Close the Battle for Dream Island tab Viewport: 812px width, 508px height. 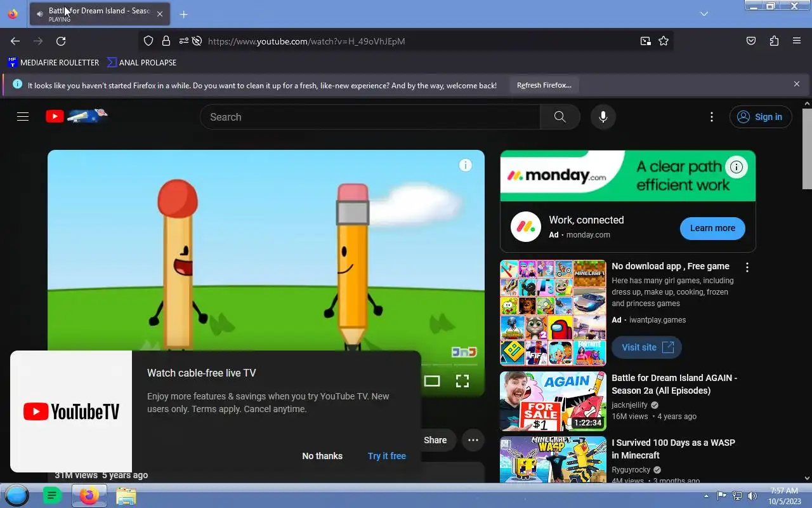click(x=160, y=14)
